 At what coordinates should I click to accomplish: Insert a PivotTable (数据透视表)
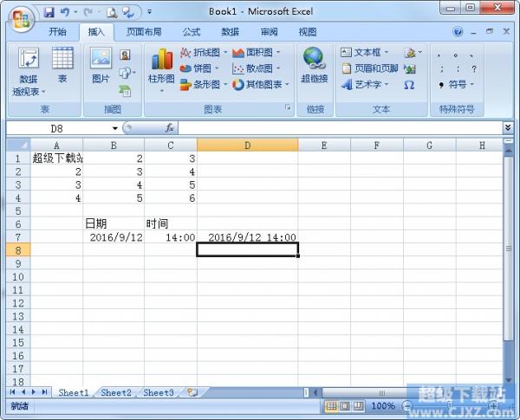coord(28,69)
